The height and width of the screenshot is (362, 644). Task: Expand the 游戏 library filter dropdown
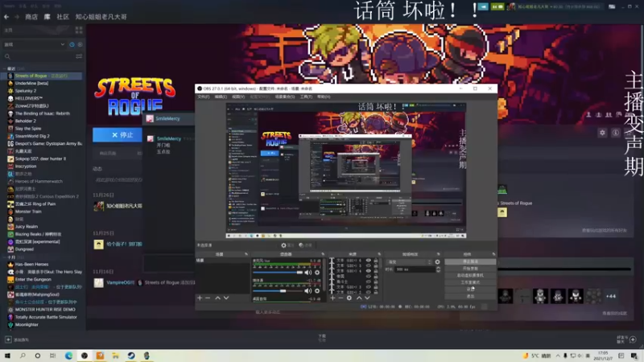click(35, 44)
